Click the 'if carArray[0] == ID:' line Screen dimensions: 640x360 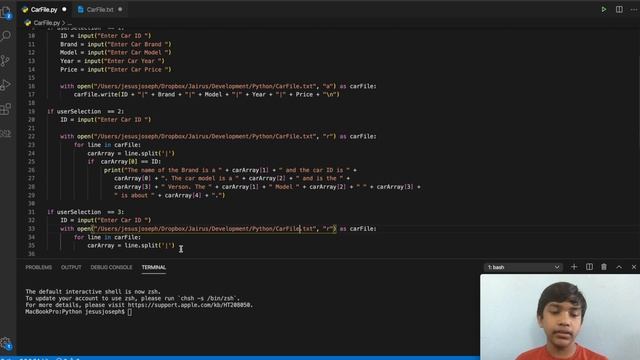point(124,162)
